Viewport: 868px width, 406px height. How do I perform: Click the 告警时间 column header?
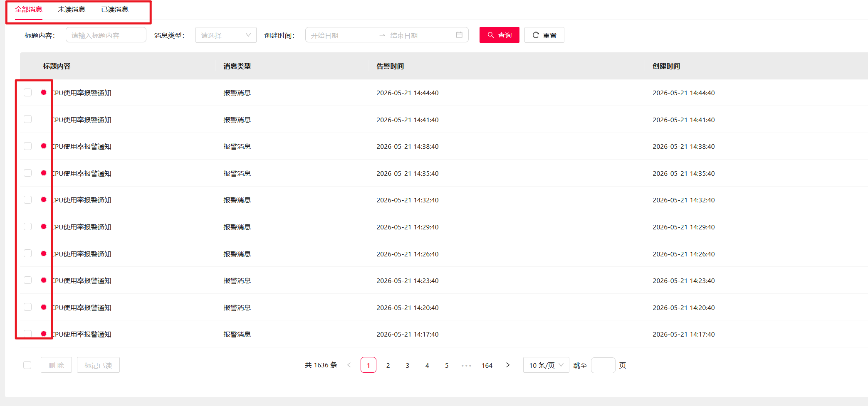pyautogui.click(x=390, y=66)
